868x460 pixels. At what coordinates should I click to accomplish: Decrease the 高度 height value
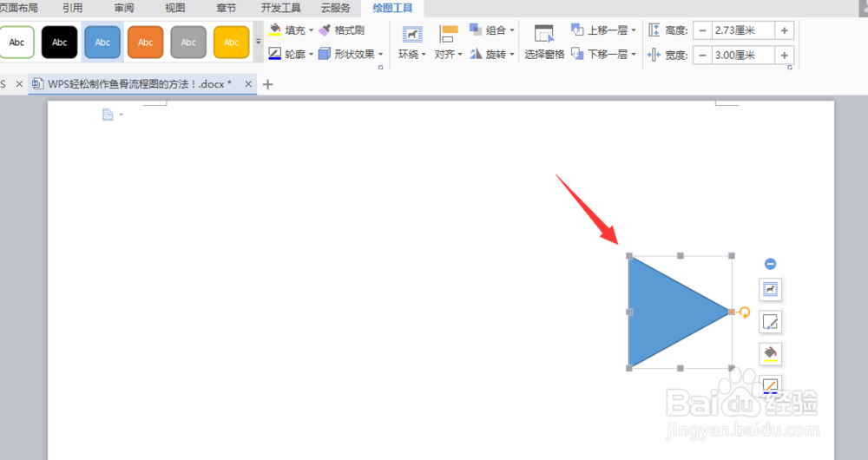click(702, 30)
